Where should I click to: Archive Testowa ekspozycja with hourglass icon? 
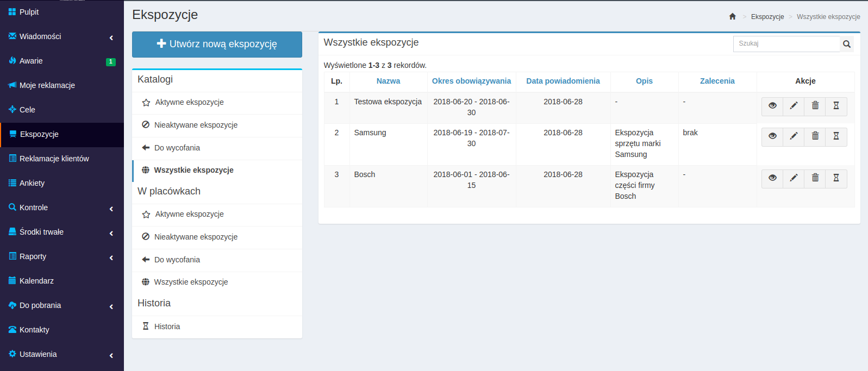tap(836, 106)
